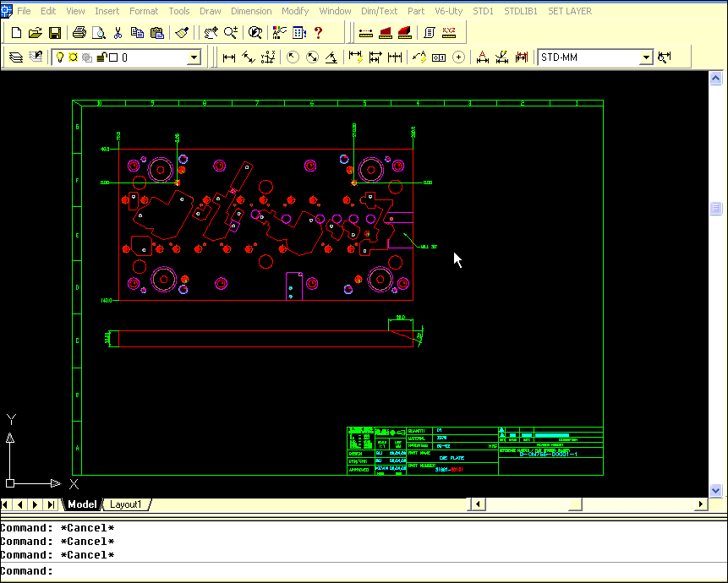Copy to clipboard icon
The image size is (728, 583).
pyautogui.click(x=137, y=32)
